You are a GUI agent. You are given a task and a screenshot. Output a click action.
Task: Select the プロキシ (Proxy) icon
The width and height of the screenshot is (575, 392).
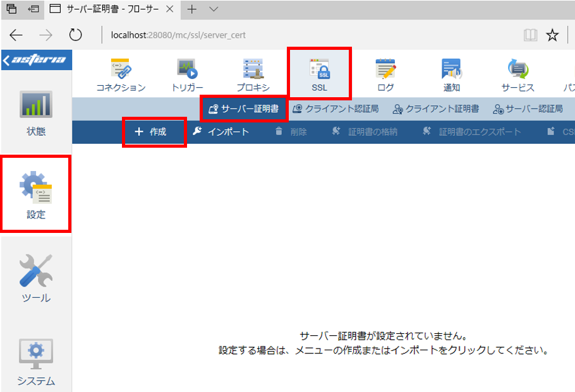(x=253, y=75)
